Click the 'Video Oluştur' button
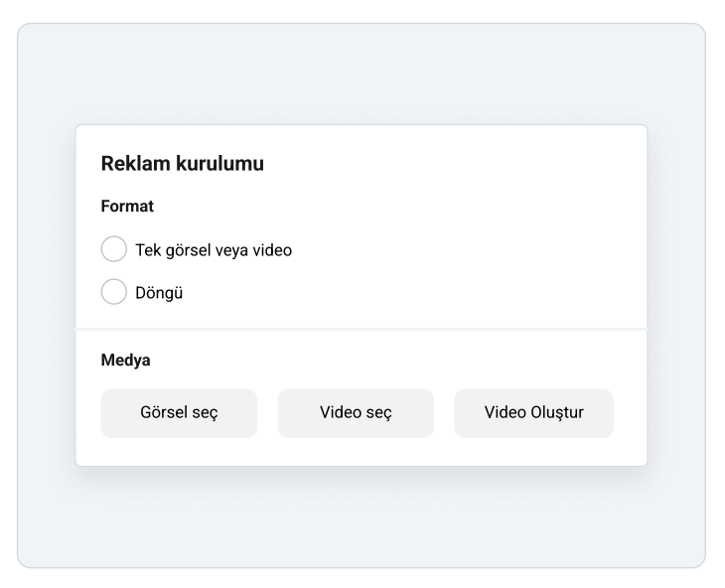 534,413
